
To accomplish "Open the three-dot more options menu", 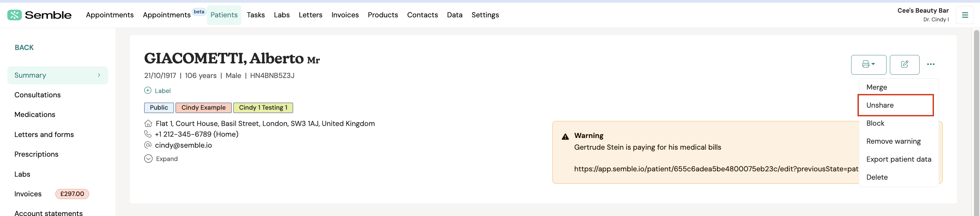I will pyautogui.click(x=931, y=64).
